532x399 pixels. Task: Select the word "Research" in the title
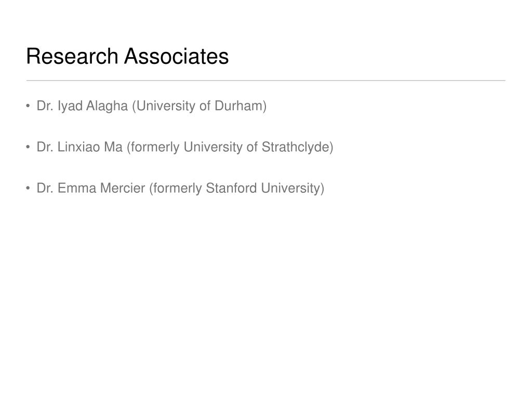[72, 56]
